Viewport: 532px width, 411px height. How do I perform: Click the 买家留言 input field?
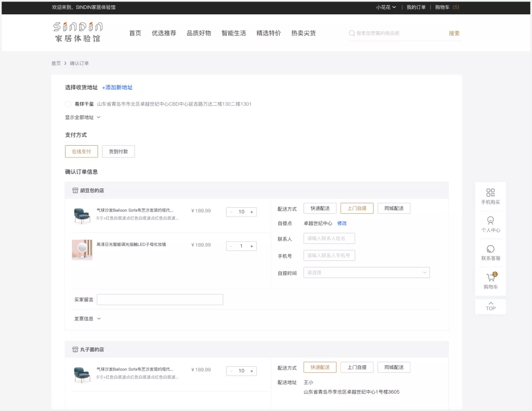pos(160,300)
